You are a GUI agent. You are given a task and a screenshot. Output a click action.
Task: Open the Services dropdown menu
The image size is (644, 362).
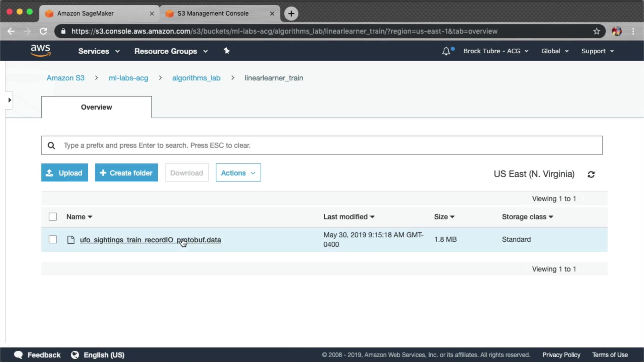click(x=99, y=51)
